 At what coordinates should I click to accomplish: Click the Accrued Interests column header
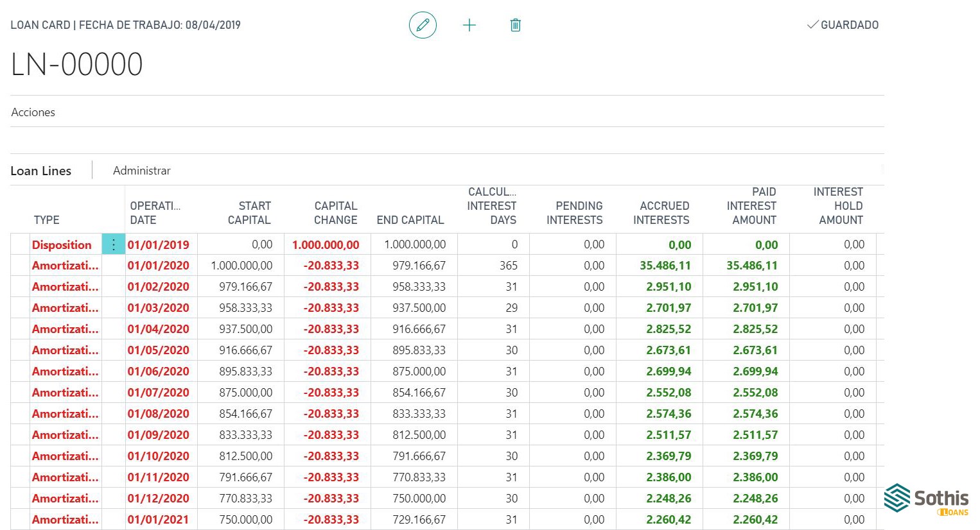pyautogui.click(x=661, y=213)
